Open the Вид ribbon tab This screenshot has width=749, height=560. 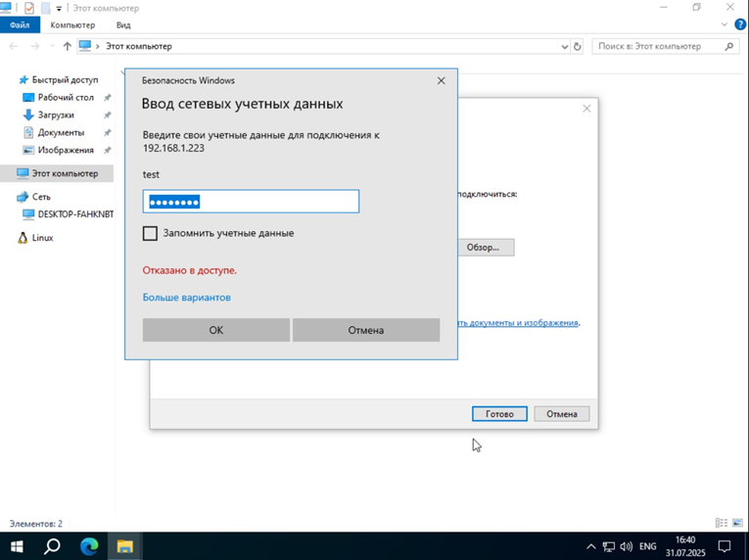pyautogui.click(x=123, y=24)
